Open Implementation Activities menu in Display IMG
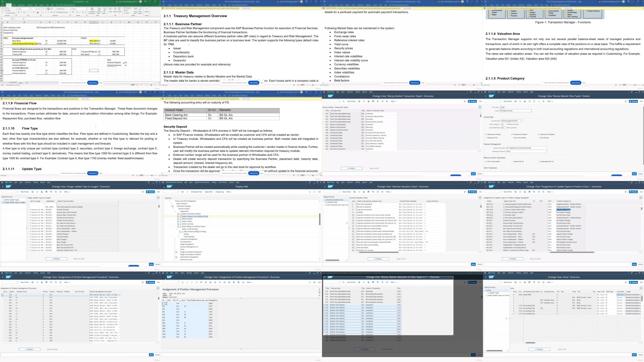644x362 pixels. (x=174, y=182)
